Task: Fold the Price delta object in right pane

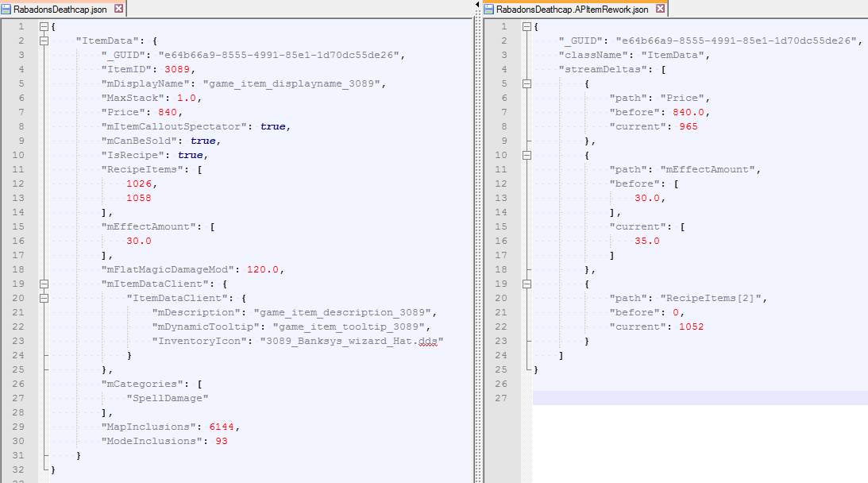Action: coord(526,83)
